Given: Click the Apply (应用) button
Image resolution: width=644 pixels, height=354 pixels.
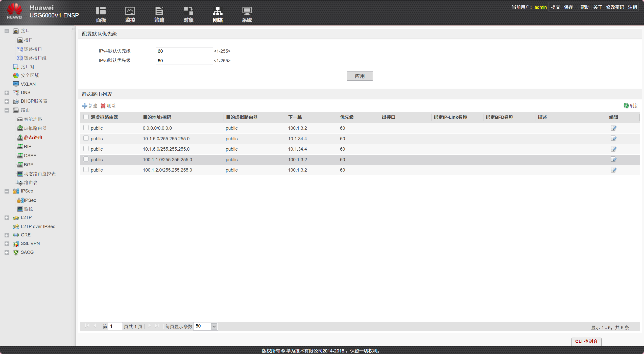Looking at the screenshot, I should 360,76.
